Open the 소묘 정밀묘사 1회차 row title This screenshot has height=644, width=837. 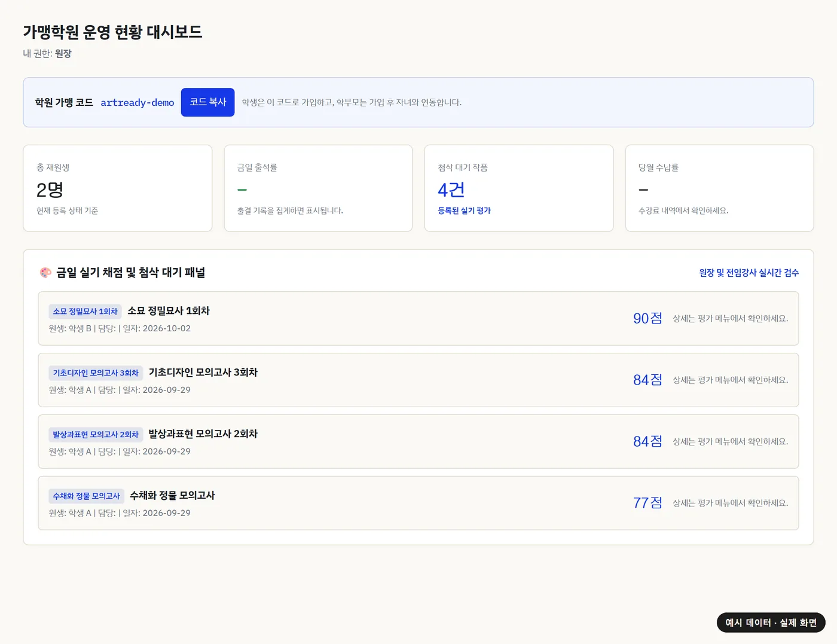coord(169,311)
